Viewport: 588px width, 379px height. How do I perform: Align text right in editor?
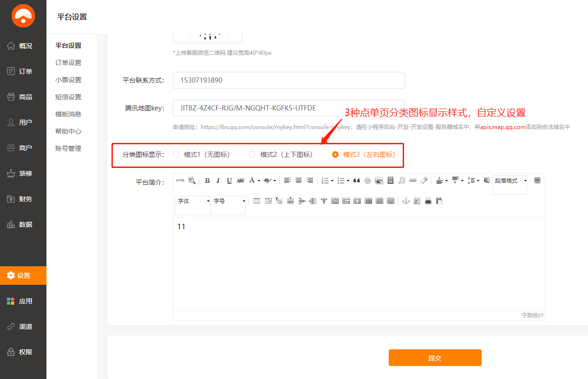click(x=310, y=180)
